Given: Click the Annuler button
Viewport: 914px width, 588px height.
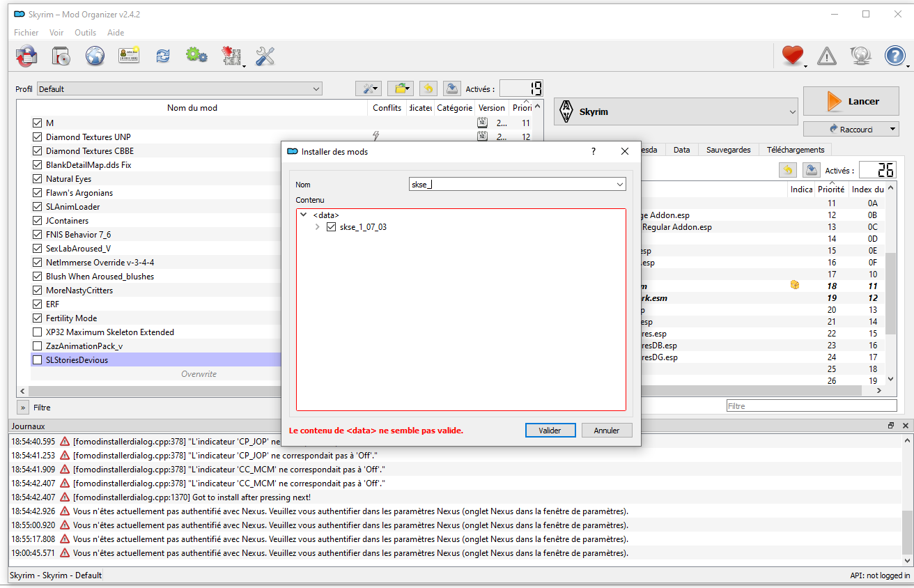Looking at the screenshot, I should [x=607, y=431].
